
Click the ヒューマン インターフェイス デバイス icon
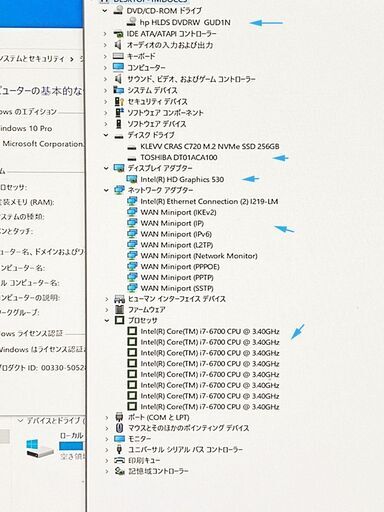119,299
